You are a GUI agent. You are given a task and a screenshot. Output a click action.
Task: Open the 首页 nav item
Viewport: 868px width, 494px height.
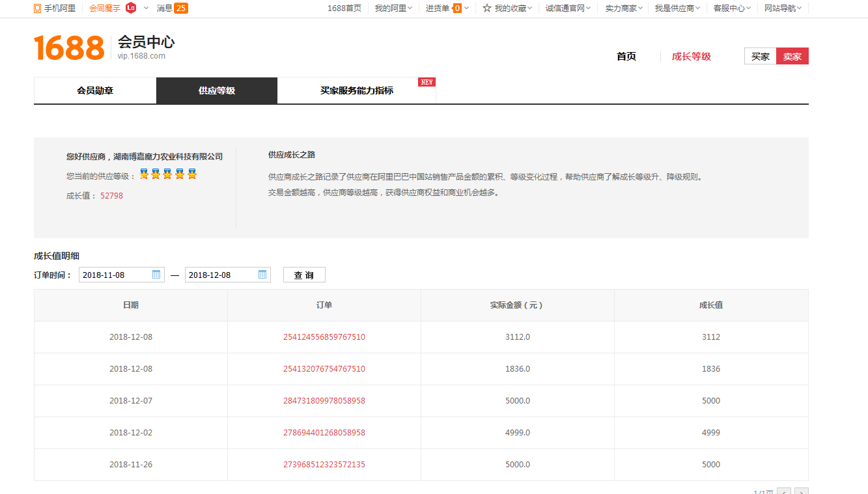626,57
